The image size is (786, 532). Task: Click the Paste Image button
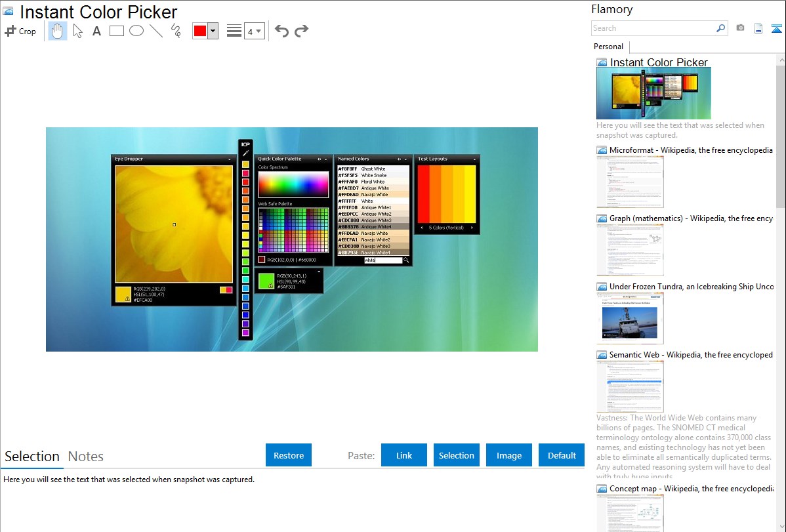point(509,455)
